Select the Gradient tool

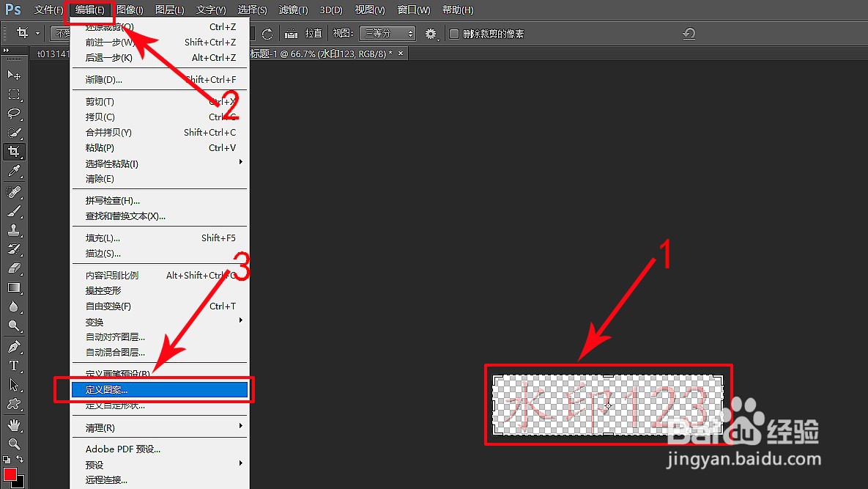14,287
